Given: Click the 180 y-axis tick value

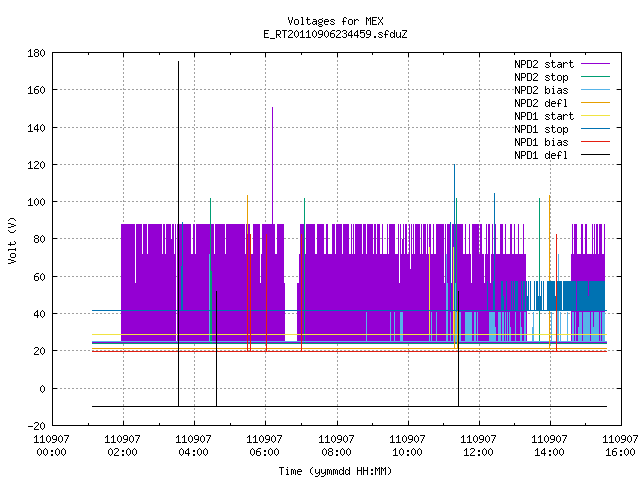Looking at the screenshot, I should point(36,53).
